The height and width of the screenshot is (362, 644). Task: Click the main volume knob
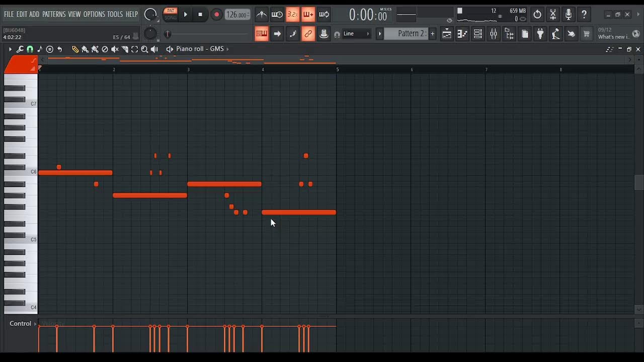150,15
